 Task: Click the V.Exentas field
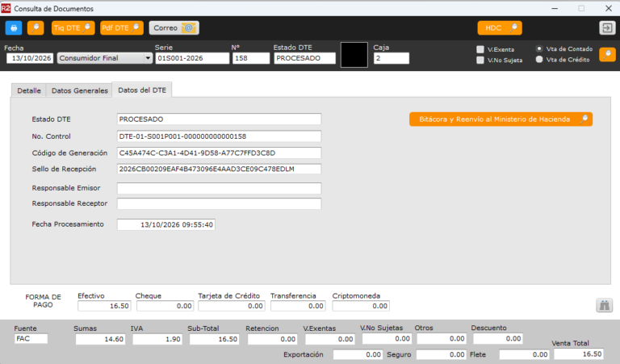(330, 339)
